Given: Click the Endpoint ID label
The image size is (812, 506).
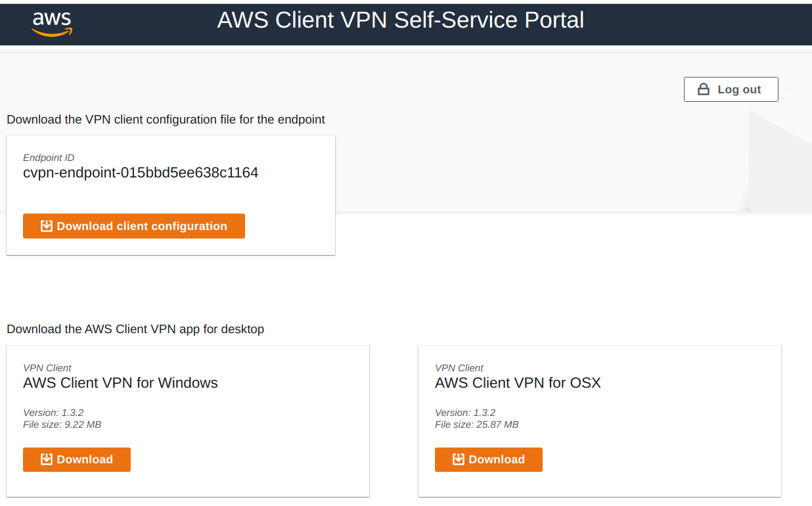Looking at the screenshot, I should click(49, 158).
